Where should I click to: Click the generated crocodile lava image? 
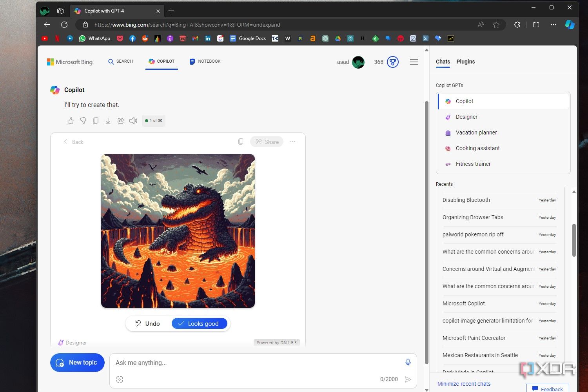click(x=178, y=231)
